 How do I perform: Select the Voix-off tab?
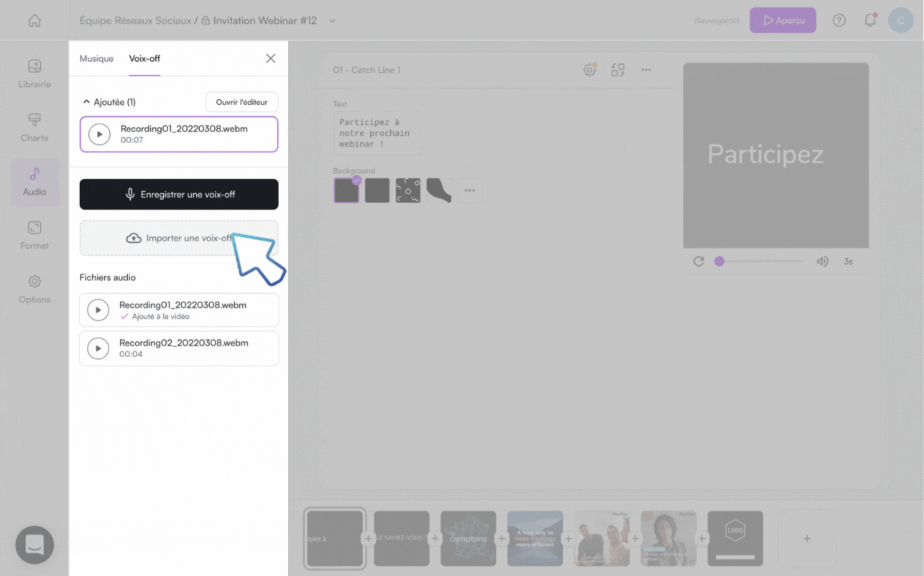click(145, 58)
